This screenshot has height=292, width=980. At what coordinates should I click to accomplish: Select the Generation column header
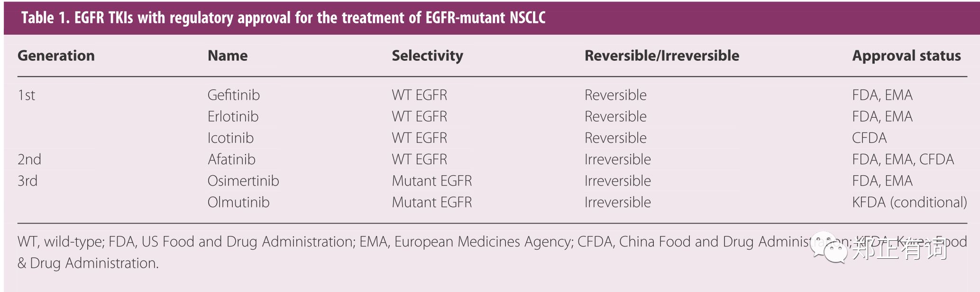tap(56, 56)
